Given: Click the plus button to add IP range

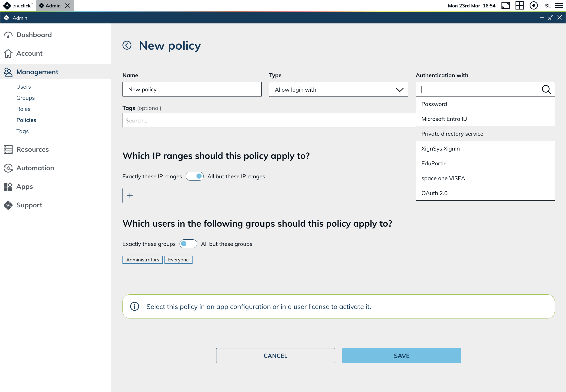Looking at the screenshot, I should [x=130, y=196].
